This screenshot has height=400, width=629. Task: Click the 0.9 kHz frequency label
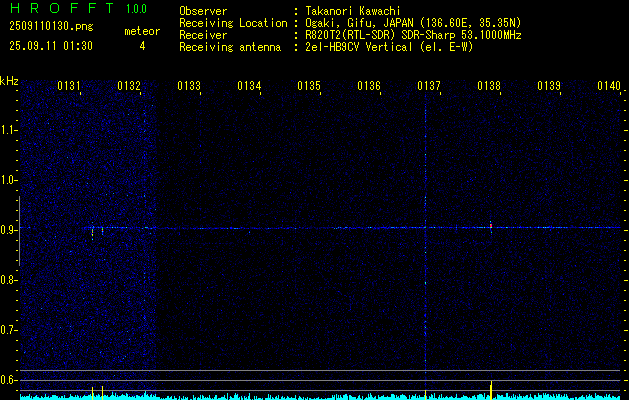(x=8, y=230)
